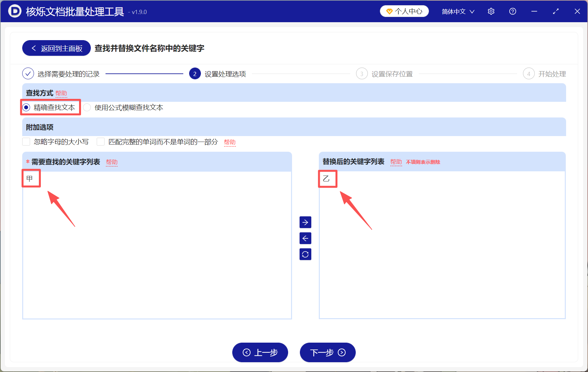The height and width of the screenshot is (372, 588).
Task: Click the help question mark icon in title bar
Action: click(513, 11)
